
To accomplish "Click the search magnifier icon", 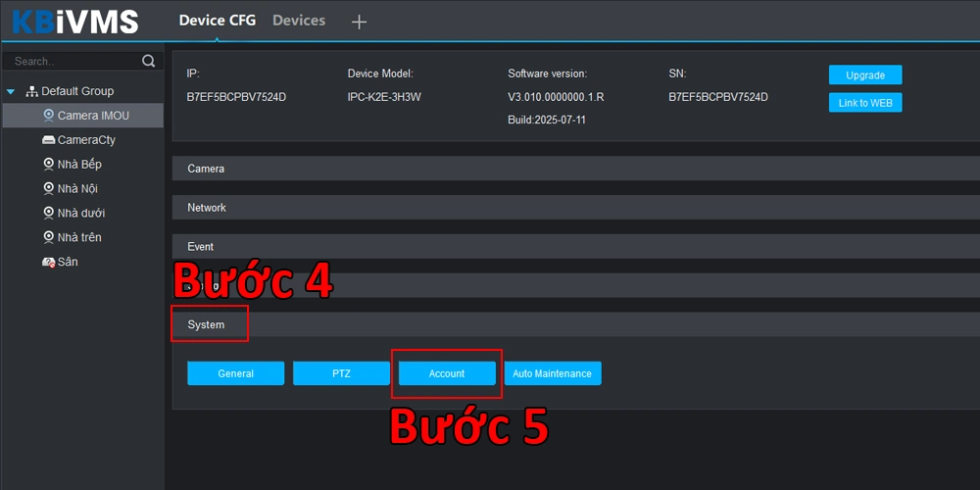I will [x=149, y=61].
